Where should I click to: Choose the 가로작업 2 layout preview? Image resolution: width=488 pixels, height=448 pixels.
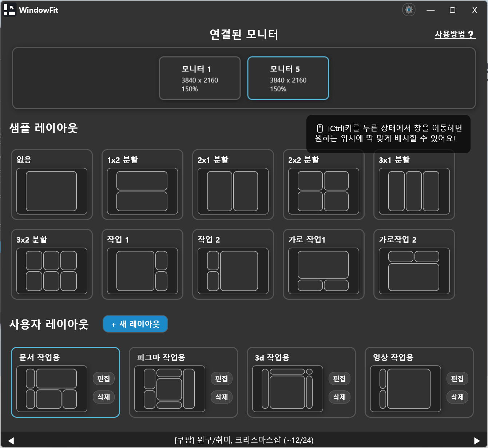414,271
